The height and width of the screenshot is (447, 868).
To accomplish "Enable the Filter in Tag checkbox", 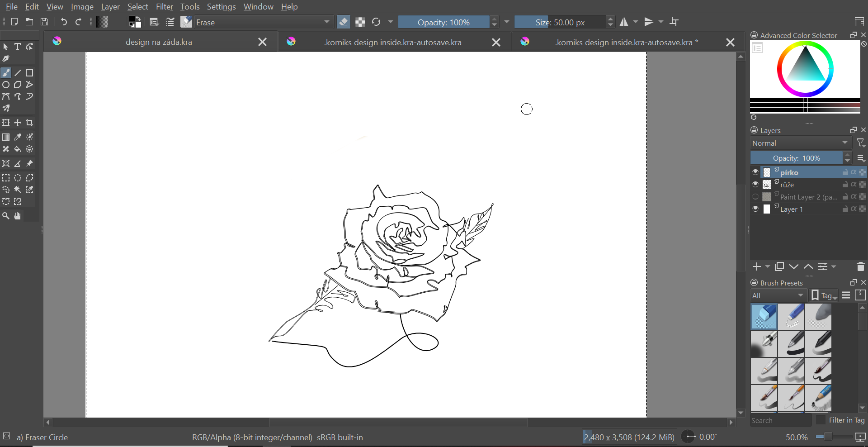I will click(x=821, y=420).
